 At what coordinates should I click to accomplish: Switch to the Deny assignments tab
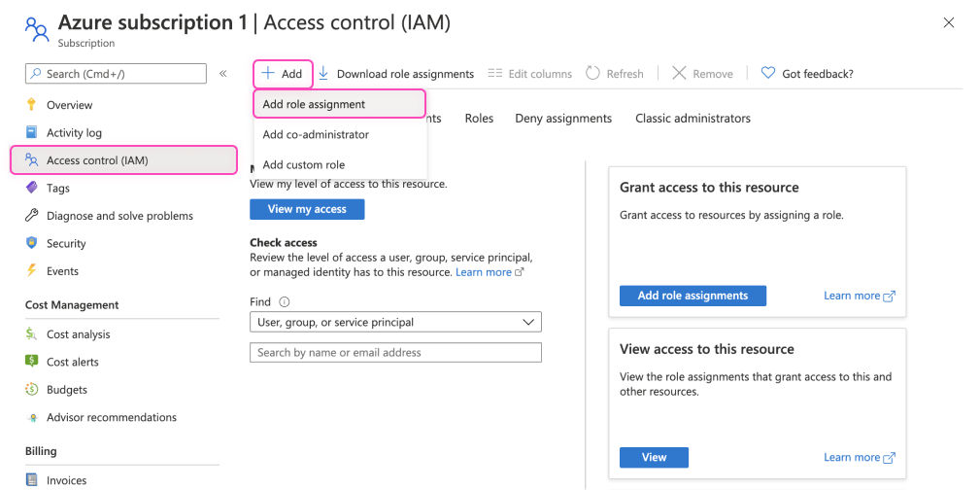pyautogui.click(x=563, y=119)
